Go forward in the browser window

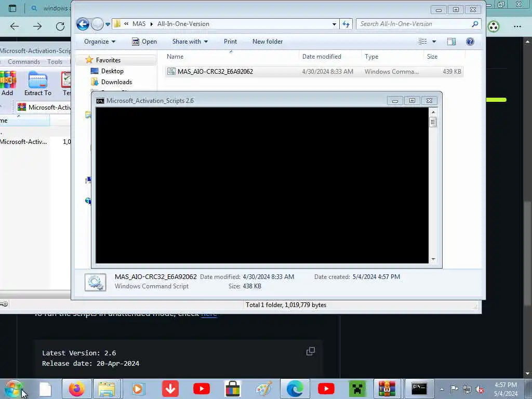[x=37, y=26]
